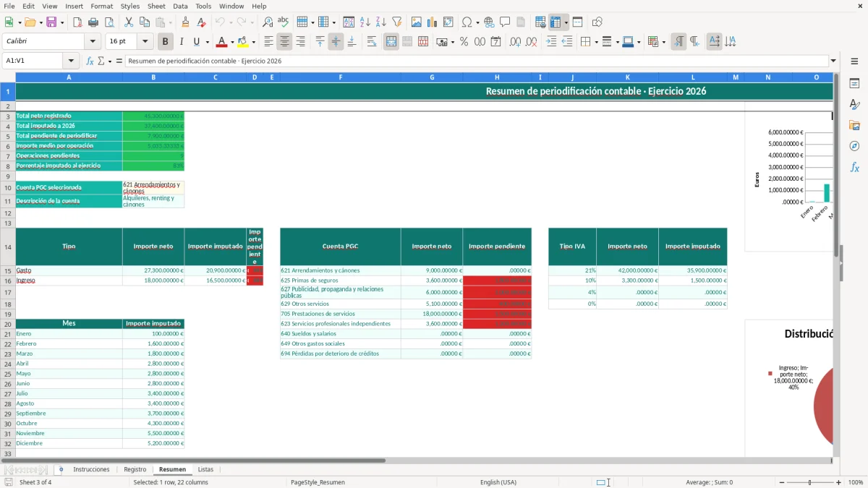The width and height of the screenshot is (868, 488).
Task: Add a decimal place
Action: point(515,42)
